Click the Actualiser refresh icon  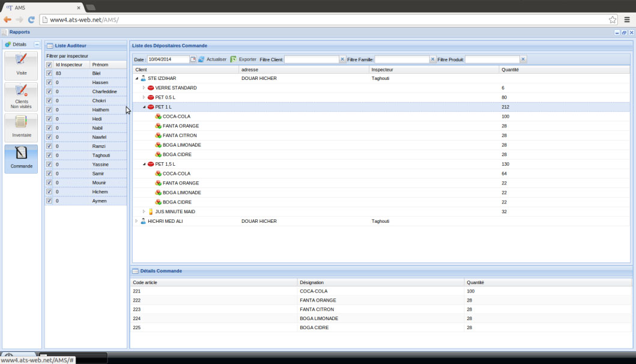pyautogui.click(x=202, y=59)
